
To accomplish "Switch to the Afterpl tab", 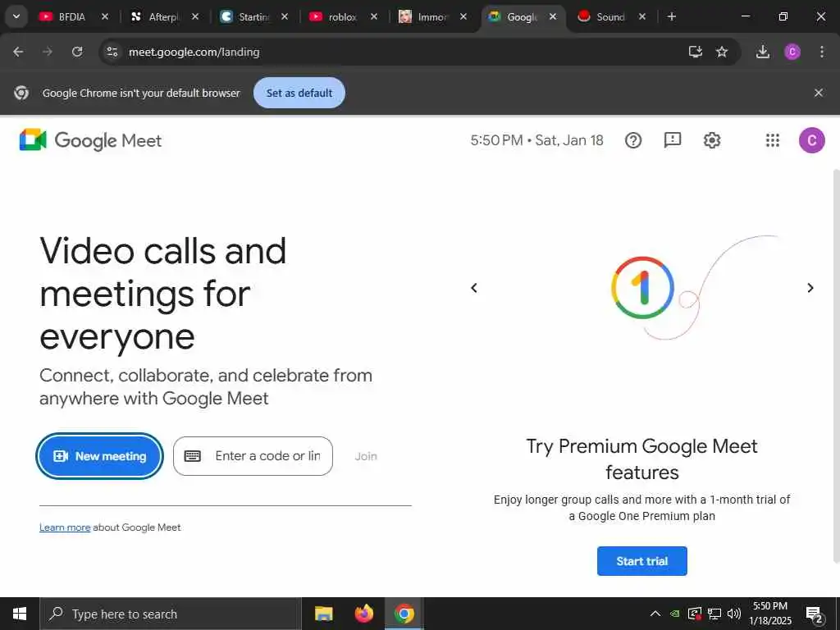I will (x=163, y=16).
